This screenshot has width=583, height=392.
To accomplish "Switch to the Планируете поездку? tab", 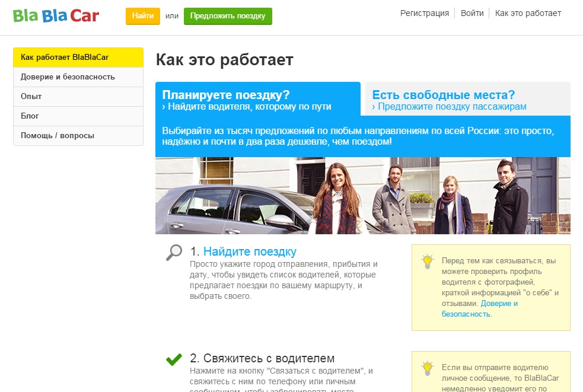I will coord(257,99).
